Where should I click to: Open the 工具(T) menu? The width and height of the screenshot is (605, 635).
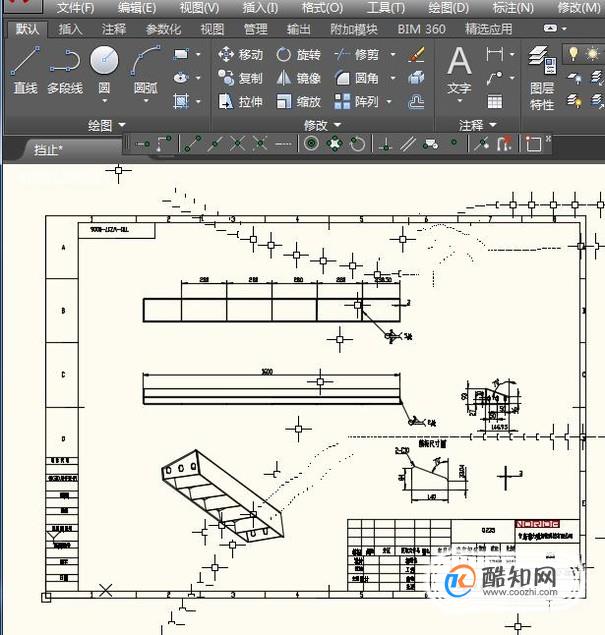point(386,8)
